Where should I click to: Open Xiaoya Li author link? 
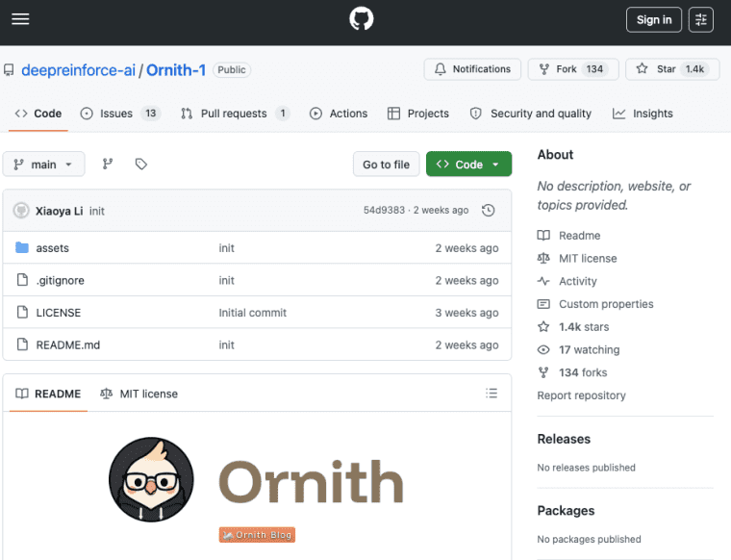60,211
